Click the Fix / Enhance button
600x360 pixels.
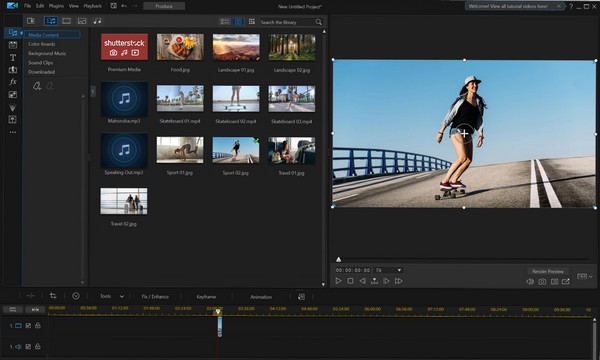click(155, 296)
